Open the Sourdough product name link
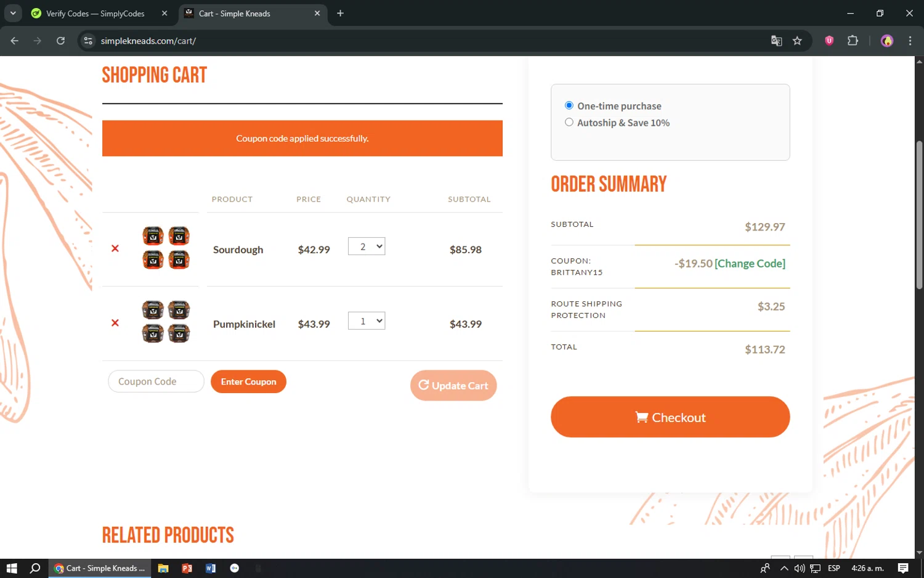Image resolution: width=924 pixels, height=578 pixels. (238, 250)
